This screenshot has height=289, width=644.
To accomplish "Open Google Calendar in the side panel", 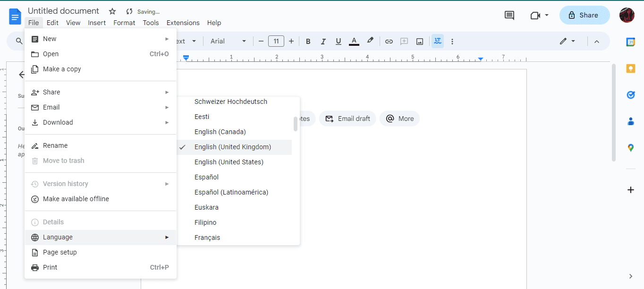I will click(631, 42).
